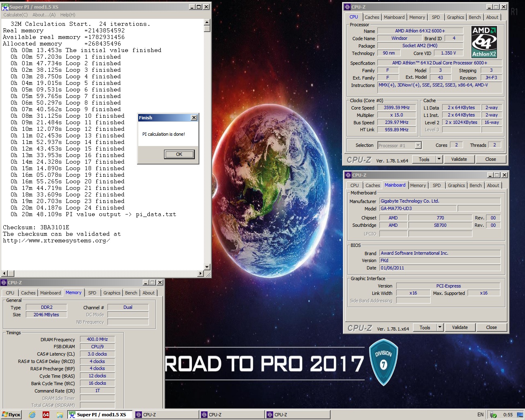Viewport: 525px width, 420px height.
Task: Click the Super PI title bar icon
Action: [x=5, y=7]
